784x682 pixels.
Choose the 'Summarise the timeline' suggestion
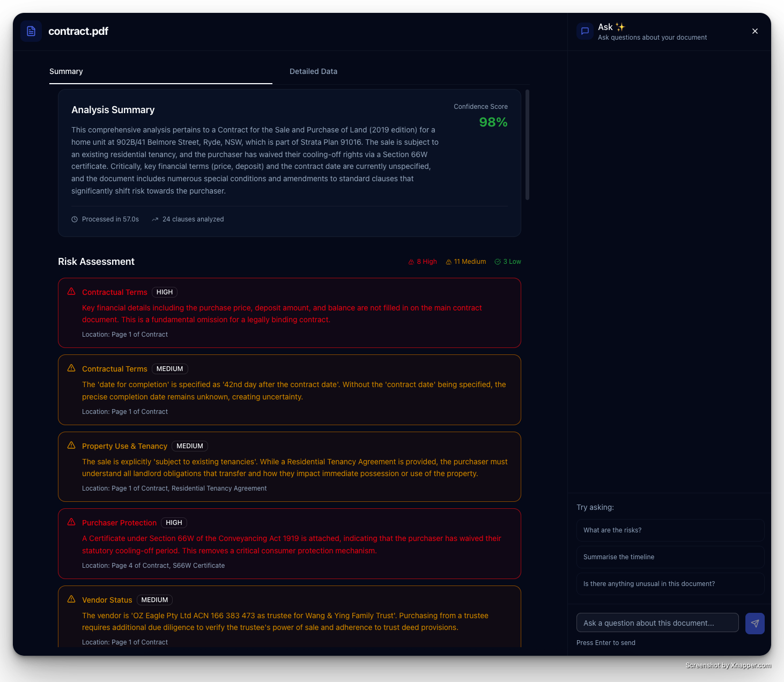(670, 557)
